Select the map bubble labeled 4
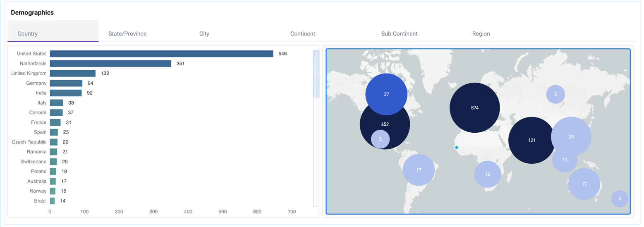 [620, 199]
